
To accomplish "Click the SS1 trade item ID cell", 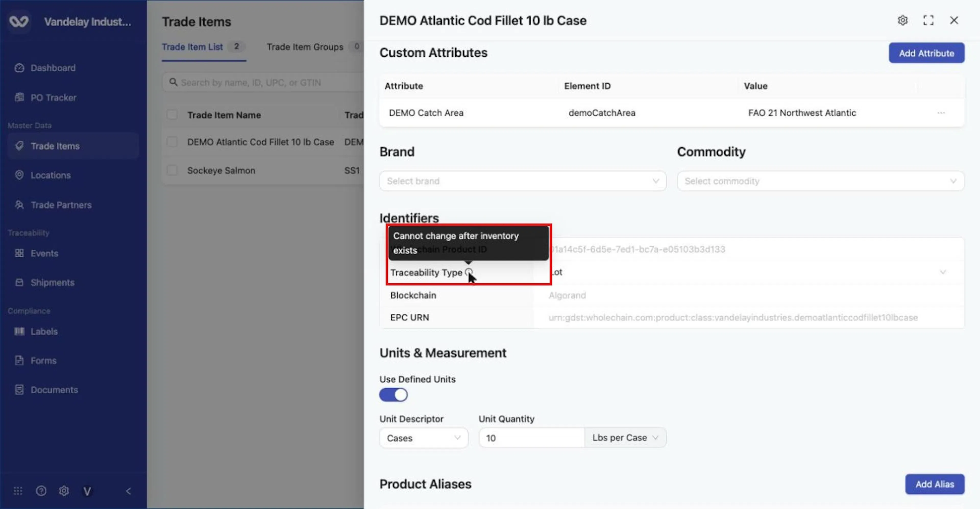I will [x=352, y=170].
